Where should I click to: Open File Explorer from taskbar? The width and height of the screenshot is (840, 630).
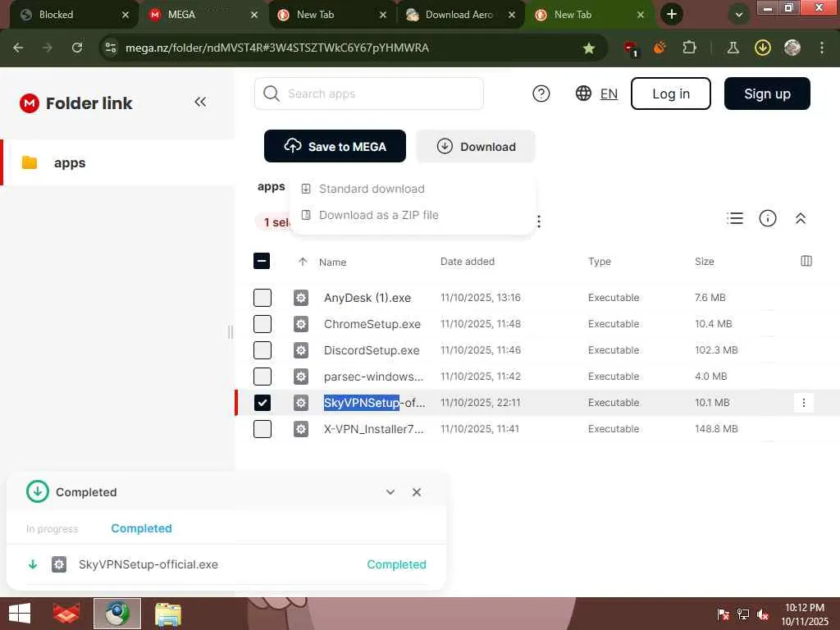[167, 614]
